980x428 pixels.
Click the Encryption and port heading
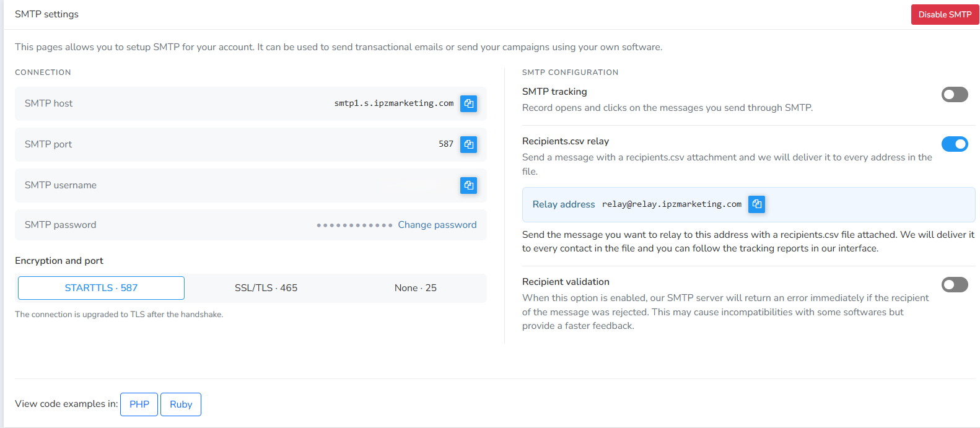click(59, 261)
